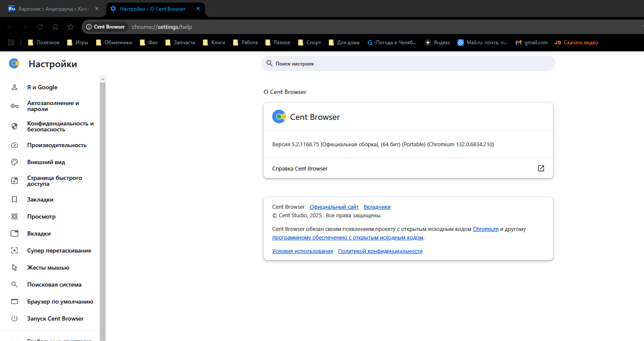Click the icon beside Просмотр

(14, 216)
